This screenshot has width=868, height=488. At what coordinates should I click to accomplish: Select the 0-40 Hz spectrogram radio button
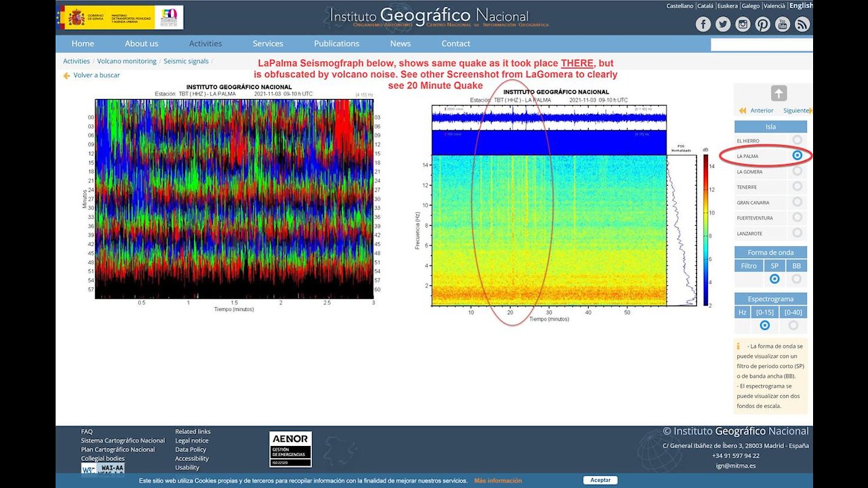pos(793,325)
